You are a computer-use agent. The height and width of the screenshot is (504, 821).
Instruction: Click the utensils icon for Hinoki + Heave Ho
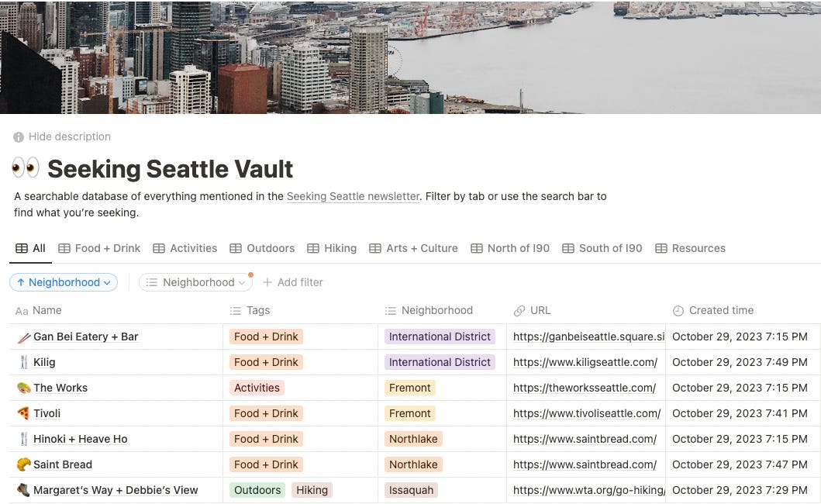click(23, 439)
